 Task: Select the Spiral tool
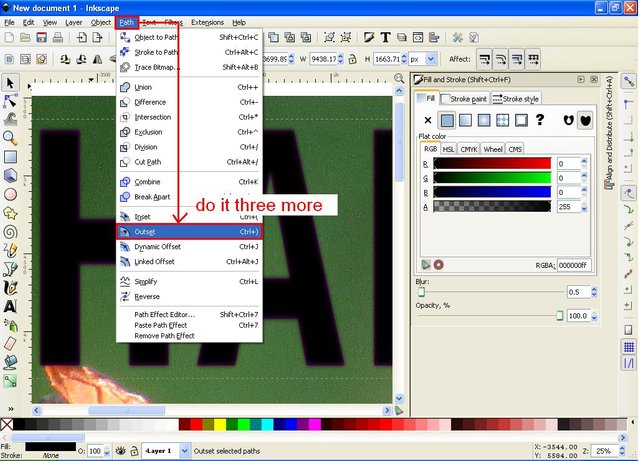point(10,232)
